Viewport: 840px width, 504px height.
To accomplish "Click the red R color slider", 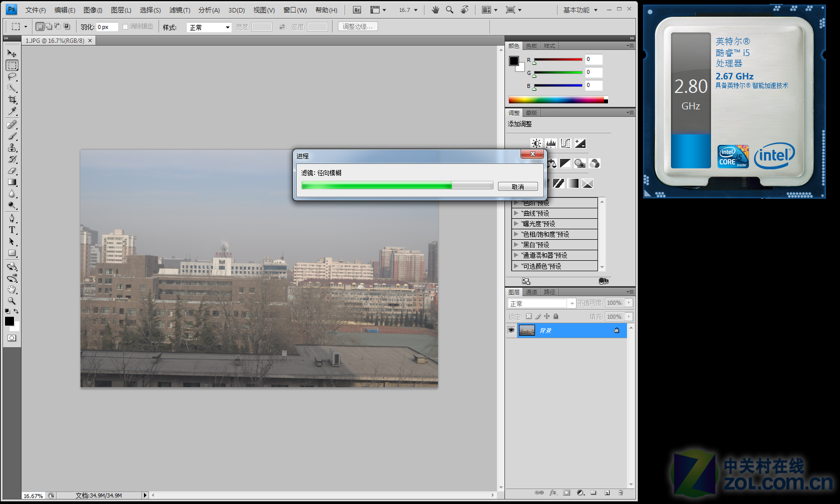I will 558,59.
